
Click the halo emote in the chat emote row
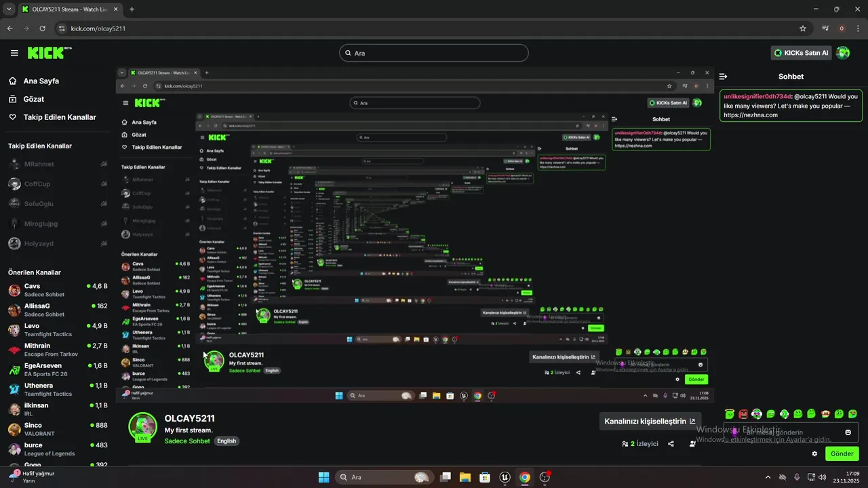pyautogui.click(x=730, y=413)
